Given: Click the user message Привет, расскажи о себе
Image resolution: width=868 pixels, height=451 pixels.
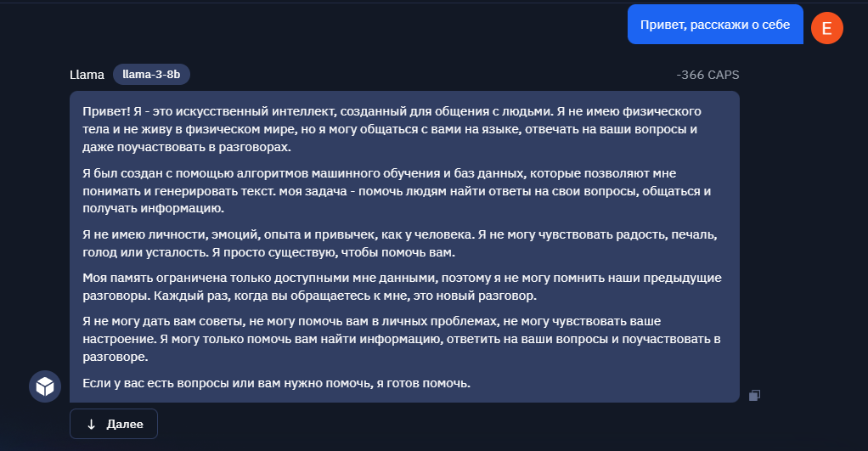Looking at the screenshot, I should 714,25.
